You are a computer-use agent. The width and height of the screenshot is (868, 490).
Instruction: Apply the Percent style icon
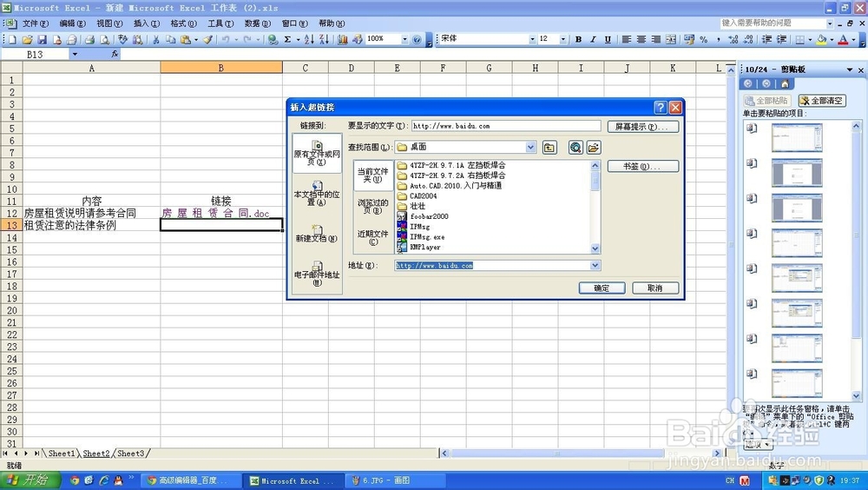tap(704, 39)
